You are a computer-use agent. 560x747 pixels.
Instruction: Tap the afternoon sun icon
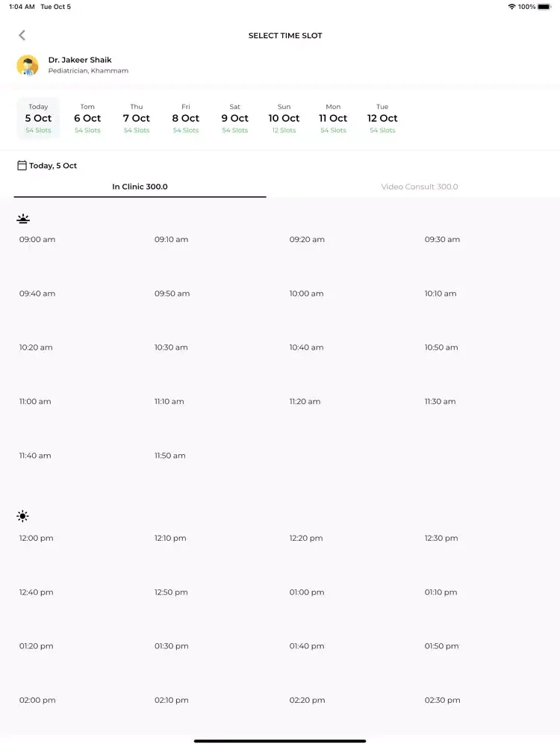pyautogui.click(x=22, y=516)
